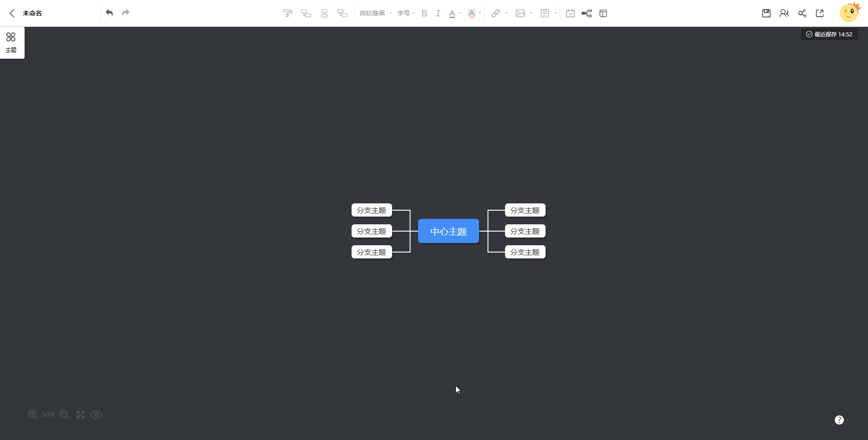Image resolution: width=868 pixels, height=440 pixels.
Task: Insert a hyperlink with the link icon
Action: tap(495, 13)
